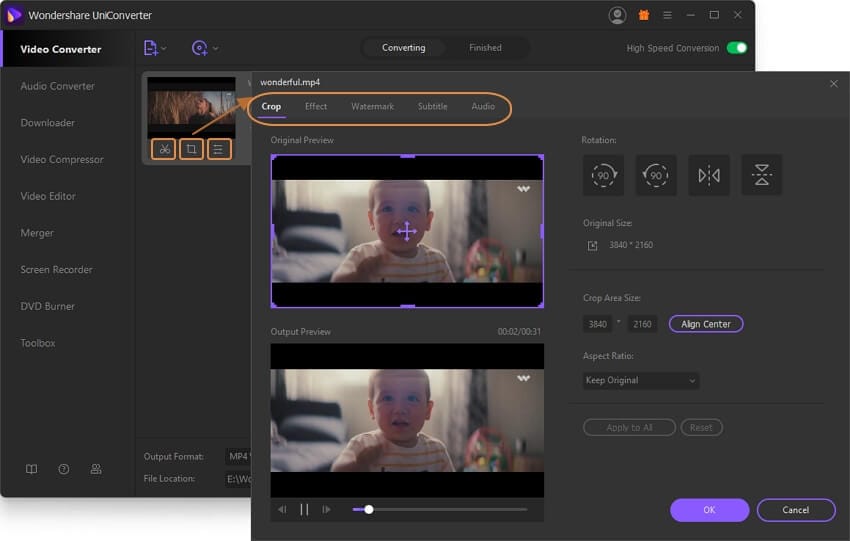Open the user guide book icon
The image size is (850, 541).
tap(31, 469)
